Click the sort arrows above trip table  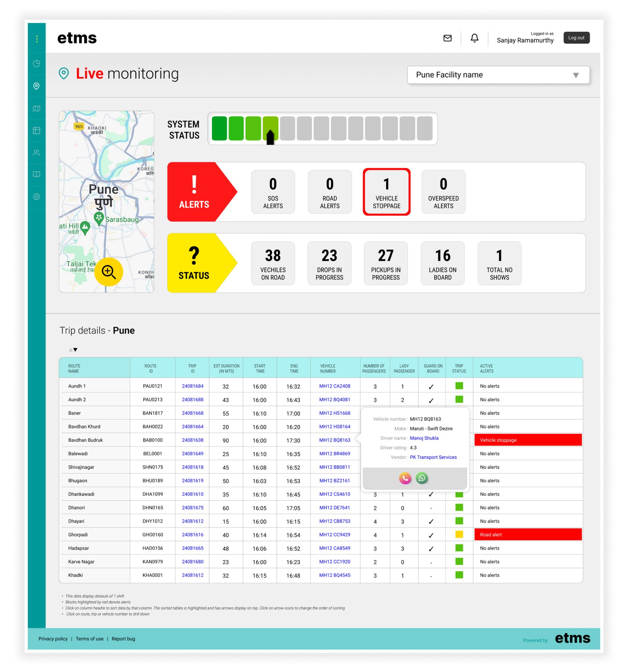point(73,350)
